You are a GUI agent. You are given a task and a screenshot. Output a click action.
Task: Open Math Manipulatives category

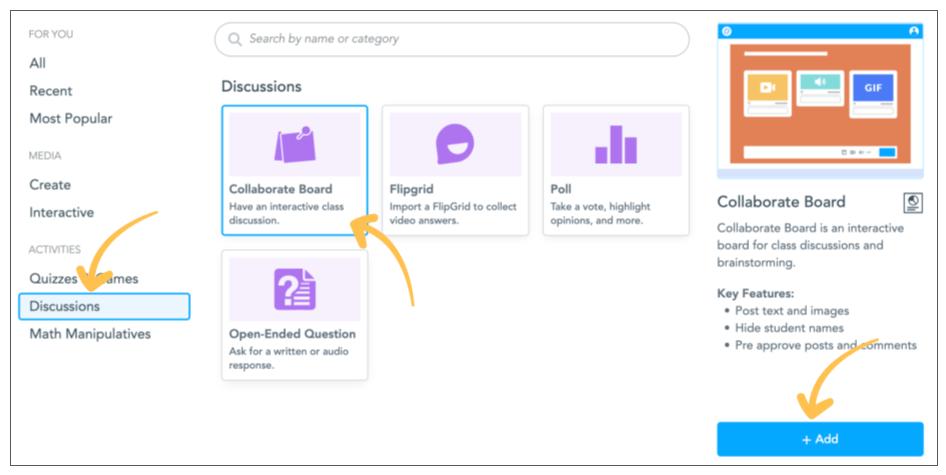point(90,334)
